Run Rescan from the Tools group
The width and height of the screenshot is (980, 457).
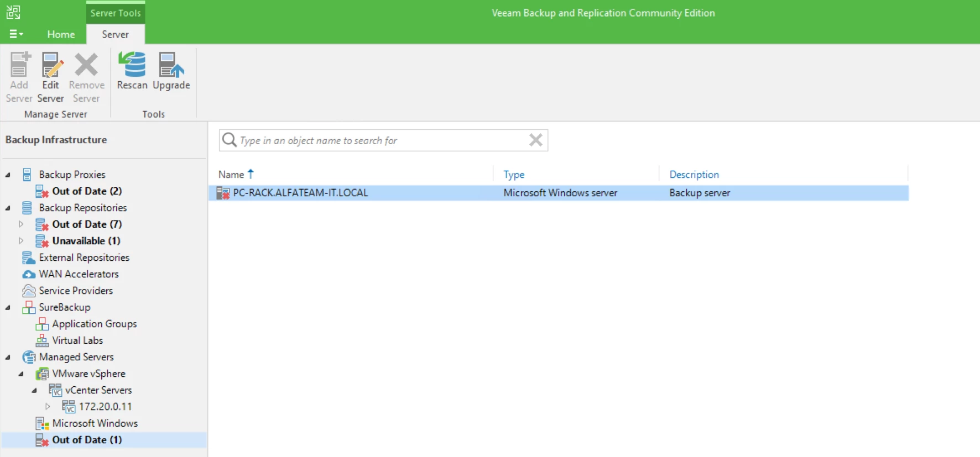(132, 71)
